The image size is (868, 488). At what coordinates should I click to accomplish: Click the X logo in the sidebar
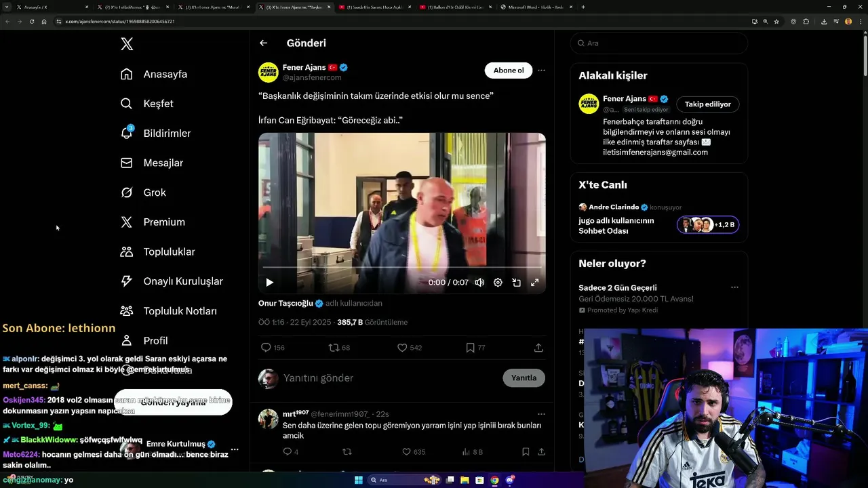pos(127,44)
